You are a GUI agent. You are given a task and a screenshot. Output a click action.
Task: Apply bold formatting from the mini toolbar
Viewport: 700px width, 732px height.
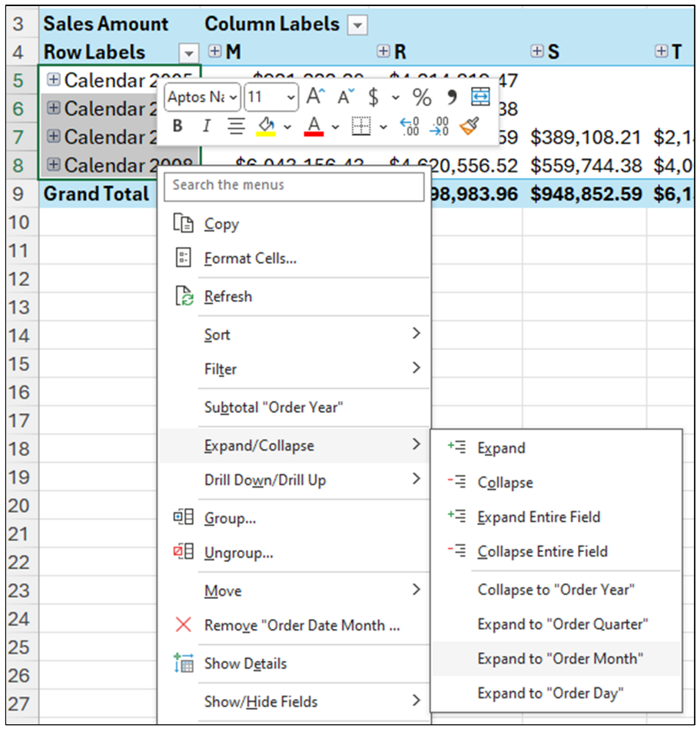click(x=177, y=127)
